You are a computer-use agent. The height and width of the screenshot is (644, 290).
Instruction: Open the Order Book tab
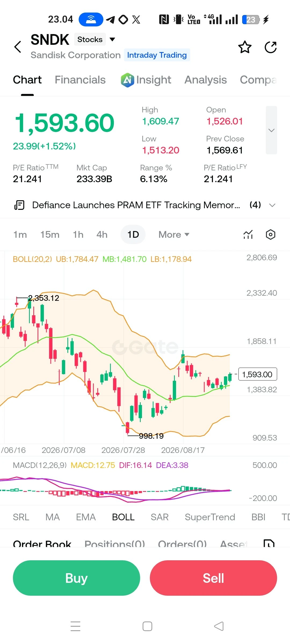[x=42, y=543]
